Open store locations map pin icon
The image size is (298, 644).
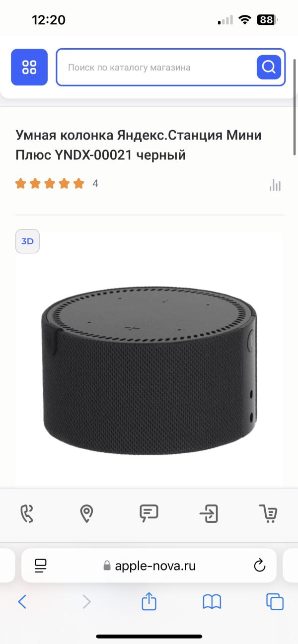pos(87,513)
